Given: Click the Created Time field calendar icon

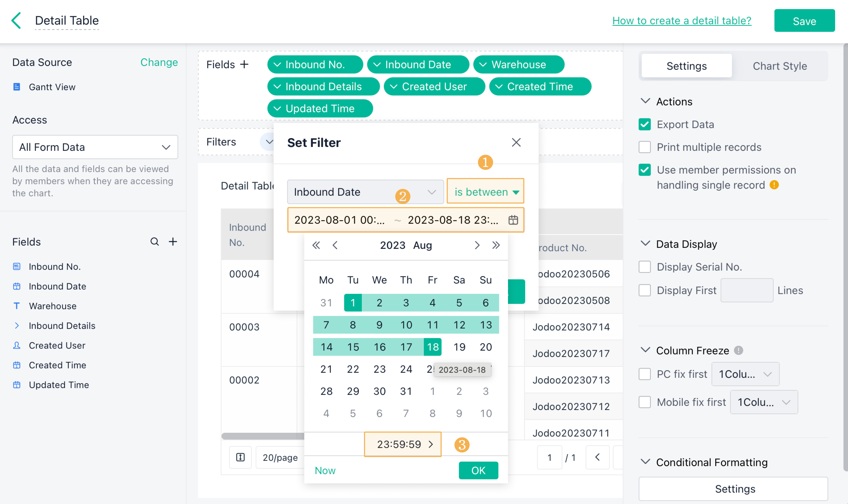Looking at the screenshot, I should tap(17, 365).
